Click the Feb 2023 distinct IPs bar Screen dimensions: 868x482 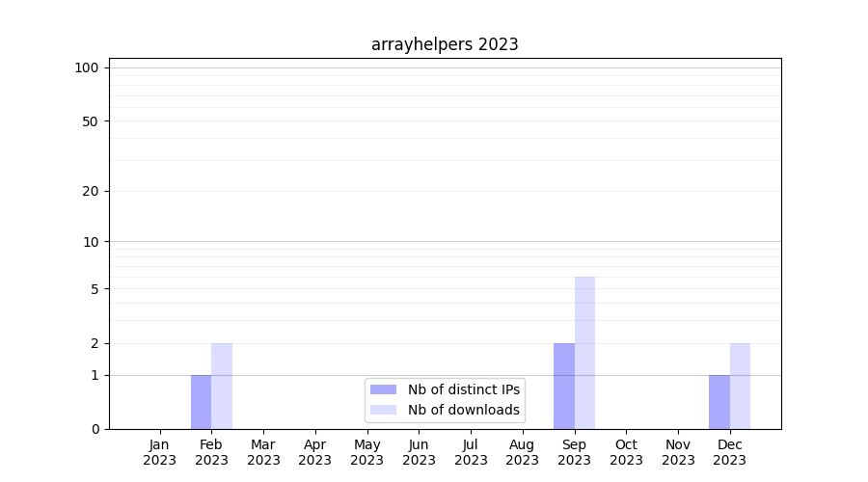[201, 402]
